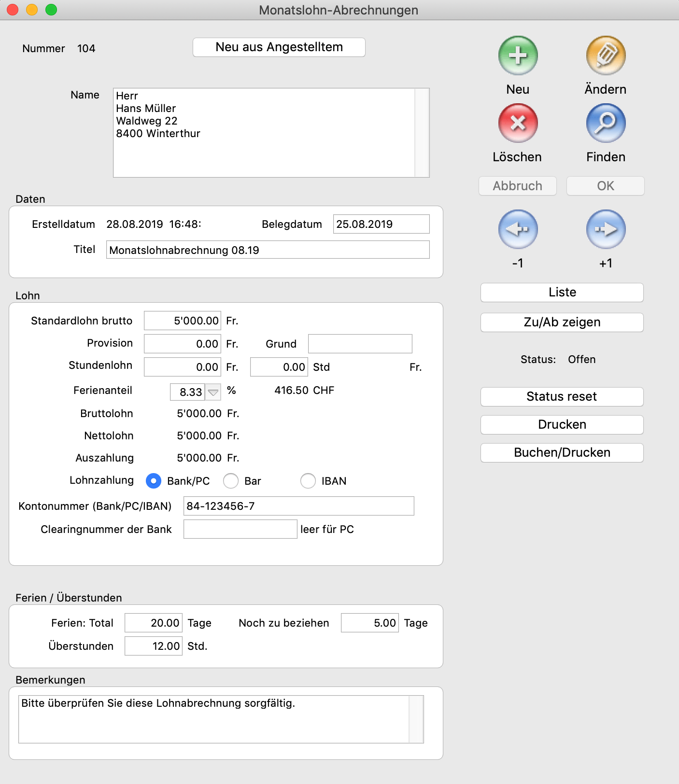The width and height of the screenshot is (679, 784).
Task: Focus the Standardlohn brutto amount field
Action: tap(183, 321)
